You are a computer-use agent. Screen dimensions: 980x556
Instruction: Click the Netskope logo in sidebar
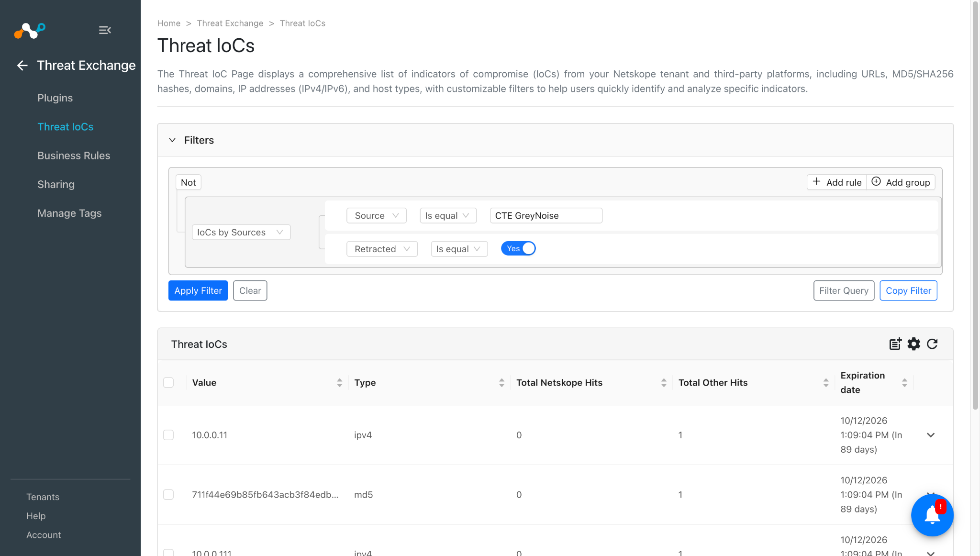(x=30, y=31)
